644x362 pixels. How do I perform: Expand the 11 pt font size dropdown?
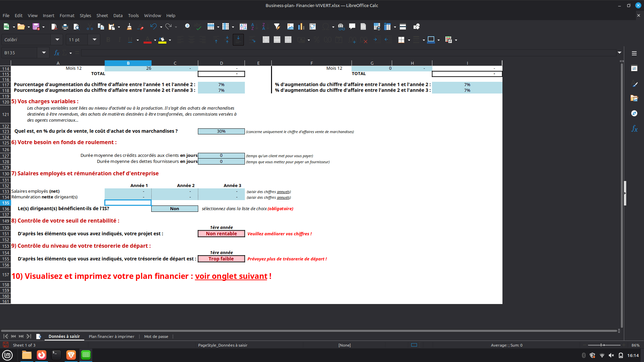[x=95, y=40]
